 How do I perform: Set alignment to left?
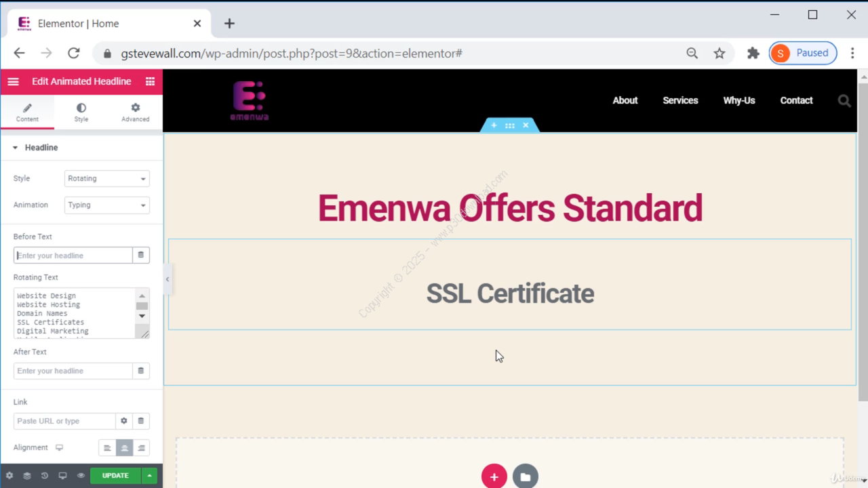tap(107, 448)
